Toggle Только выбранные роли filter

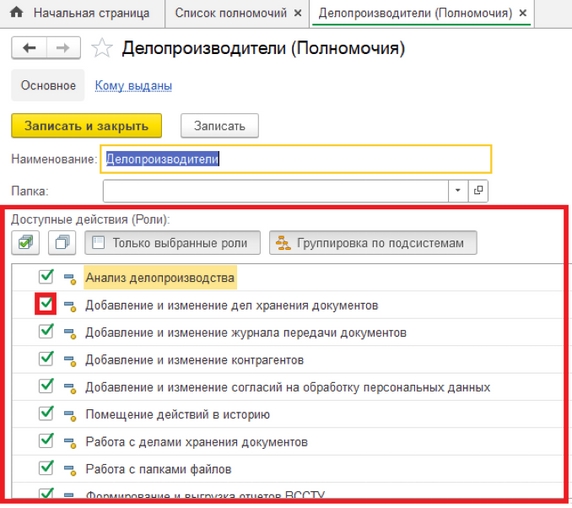(173, 243)
